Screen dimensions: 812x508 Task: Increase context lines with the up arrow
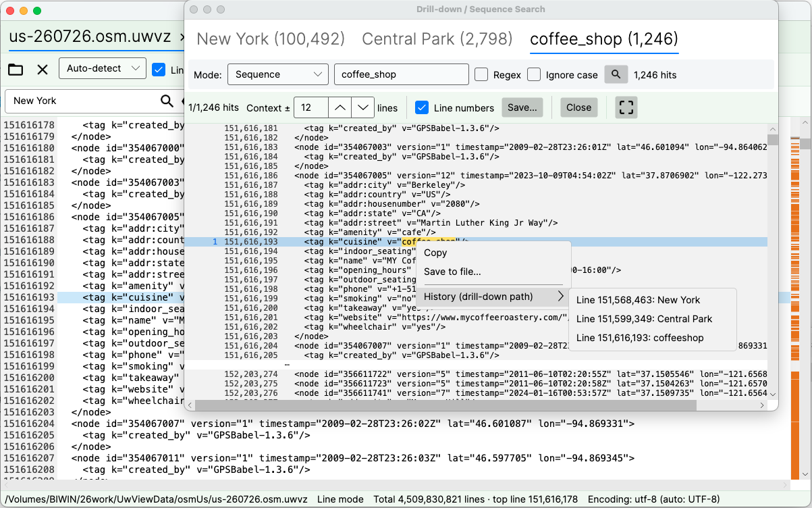(340, 107)
